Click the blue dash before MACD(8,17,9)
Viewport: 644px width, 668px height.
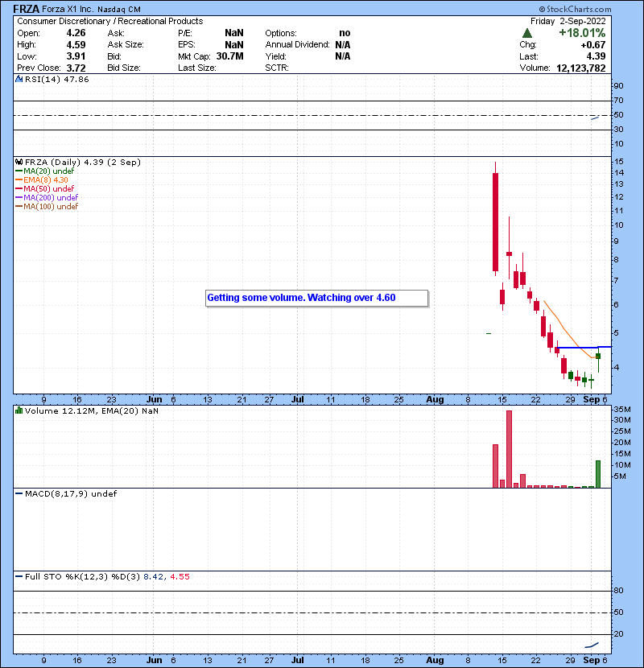tap(19, 494)
